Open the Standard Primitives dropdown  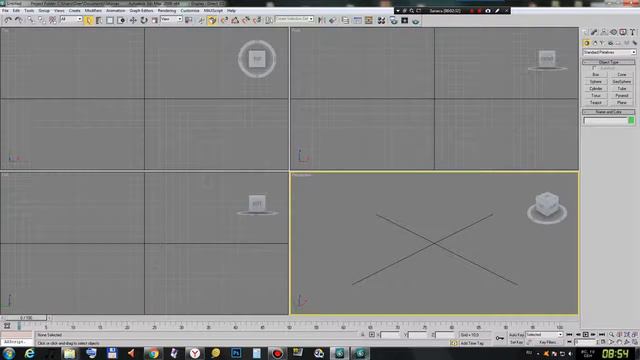pyautogui.click(x=609, y=52)
